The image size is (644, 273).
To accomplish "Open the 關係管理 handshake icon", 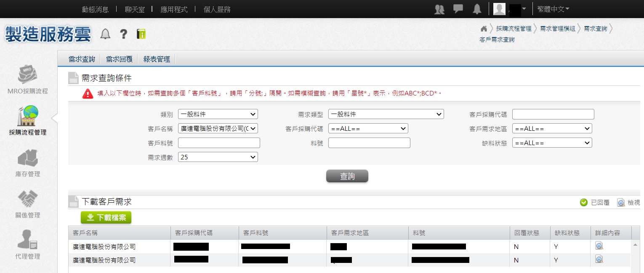I will click(28, 199).
